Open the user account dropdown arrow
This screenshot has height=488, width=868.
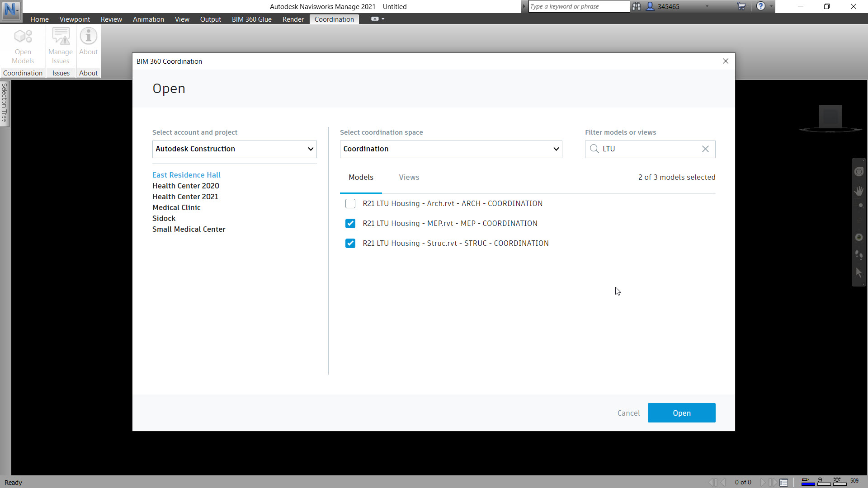[x=707, y=6]
